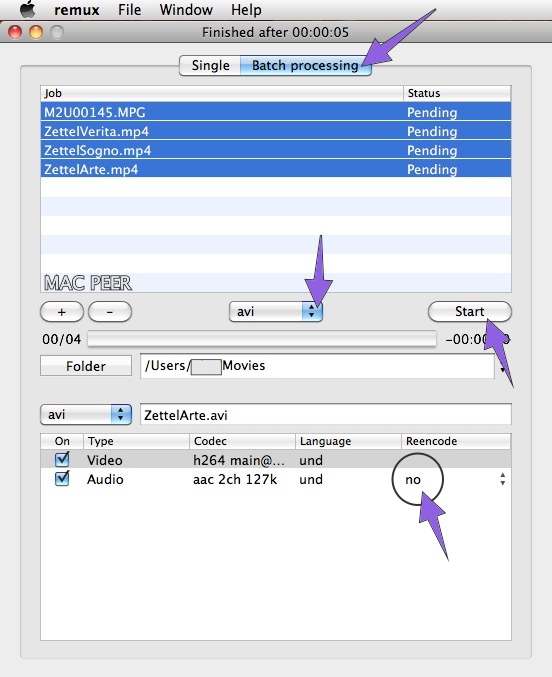Select the M2U00145.MPG job

[x=276, y=112]
